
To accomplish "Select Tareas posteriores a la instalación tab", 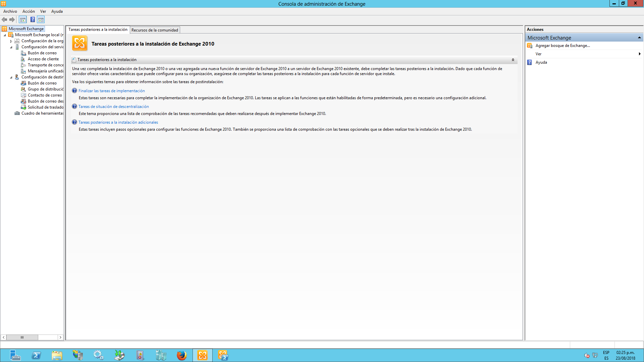I will coord(98,29).
